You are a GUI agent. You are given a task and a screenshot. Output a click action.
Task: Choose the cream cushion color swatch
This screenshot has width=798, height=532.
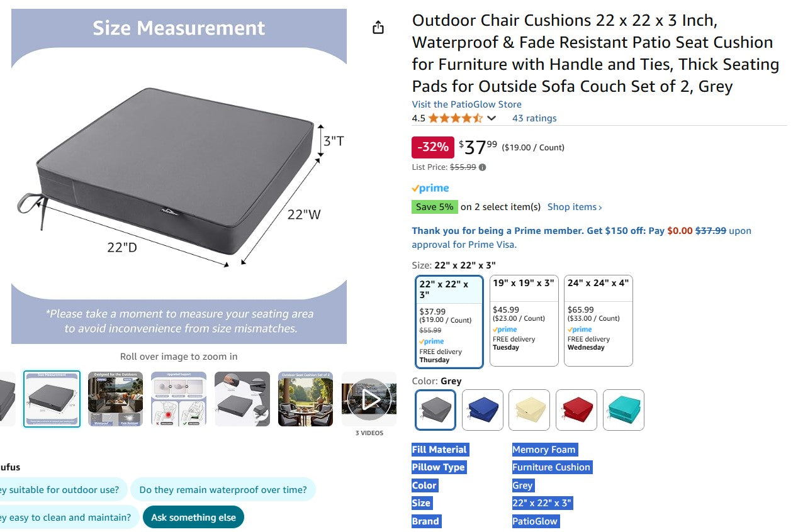click(529, 410)
